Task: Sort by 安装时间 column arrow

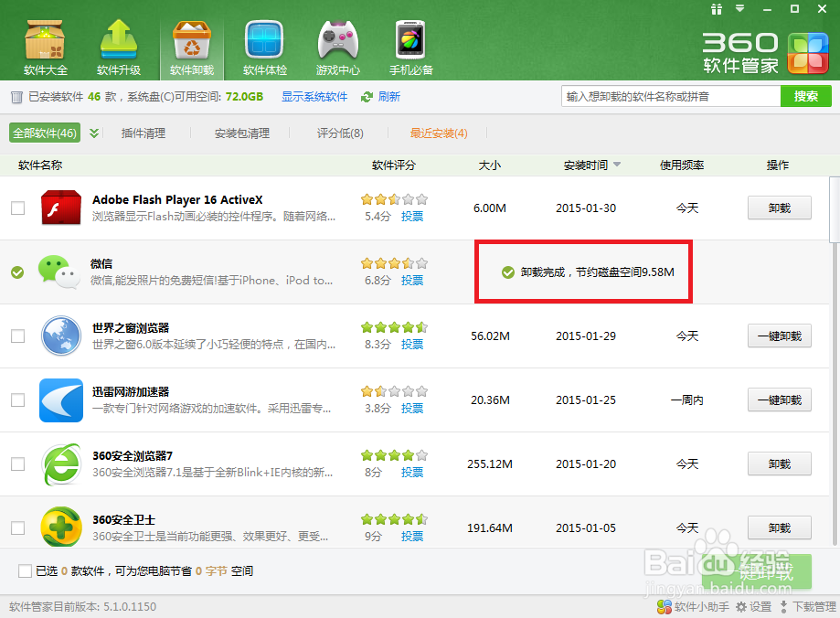Action: pyautogui.click(x=617, y=165)
